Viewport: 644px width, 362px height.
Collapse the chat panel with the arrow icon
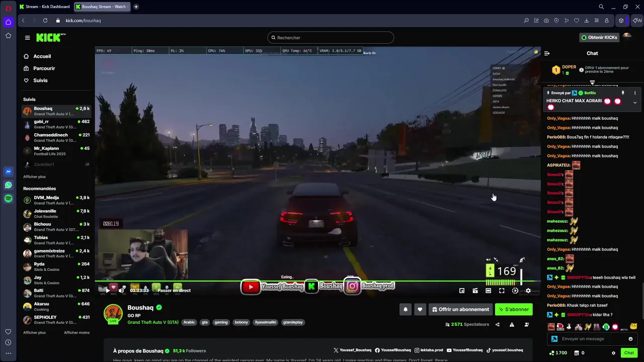[547, 53]
